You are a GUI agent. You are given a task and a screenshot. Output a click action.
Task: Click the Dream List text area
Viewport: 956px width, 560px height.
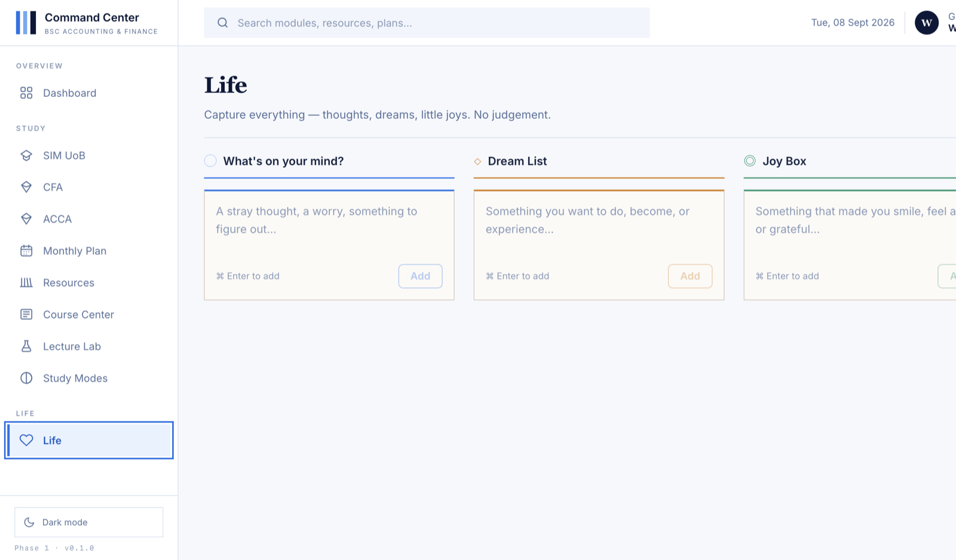599,227
